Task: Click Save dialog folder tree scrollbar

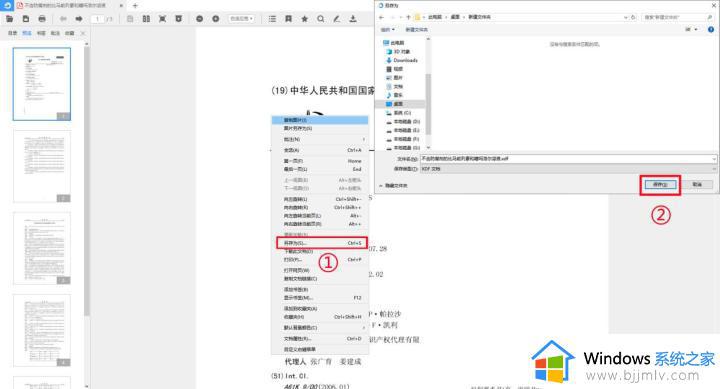Action: [x=428, y=103]
